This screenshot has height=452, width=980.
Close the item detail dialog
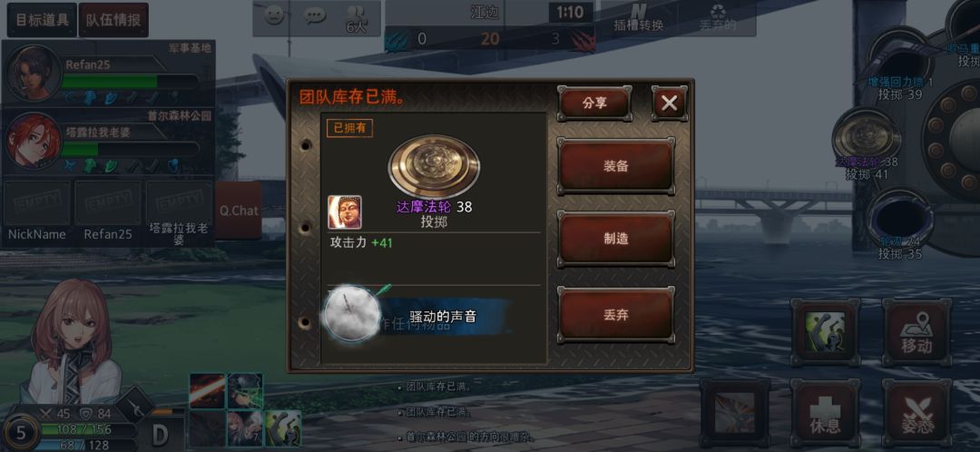(670, 103)
